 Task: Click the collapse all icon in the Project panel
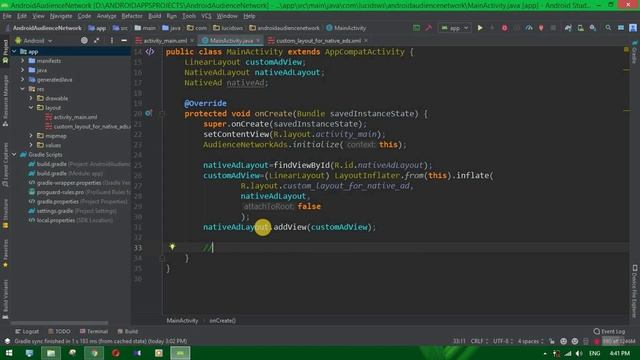97,40
